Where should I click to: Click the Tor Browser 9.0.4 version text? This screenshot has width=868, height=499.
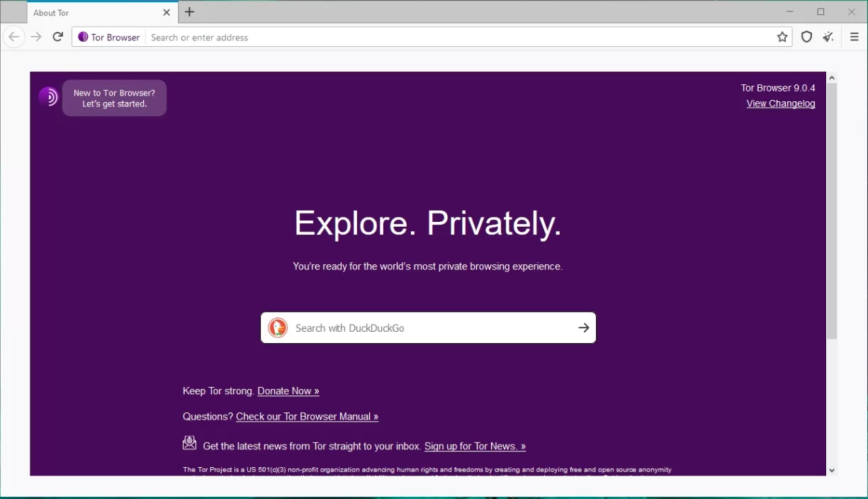(x=778, y=88)
